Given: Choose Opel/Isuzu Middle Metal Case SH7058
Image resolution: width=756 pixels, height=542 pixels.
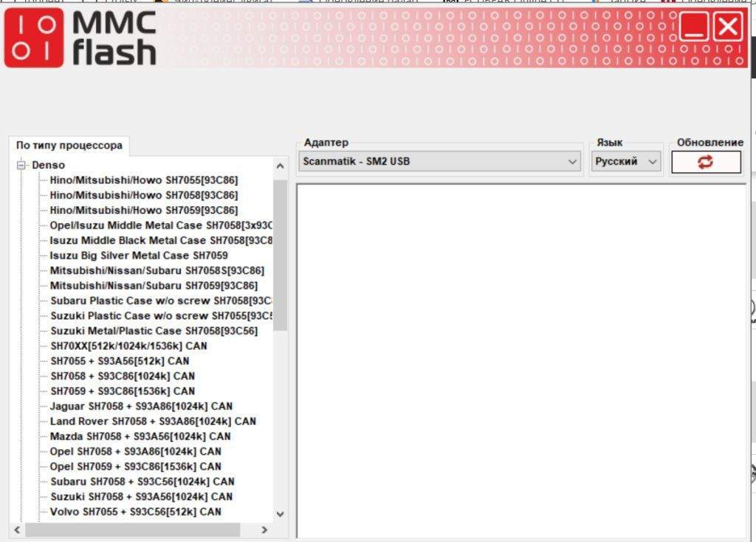Looking at the screenshot, I should [x=161, y=226].
